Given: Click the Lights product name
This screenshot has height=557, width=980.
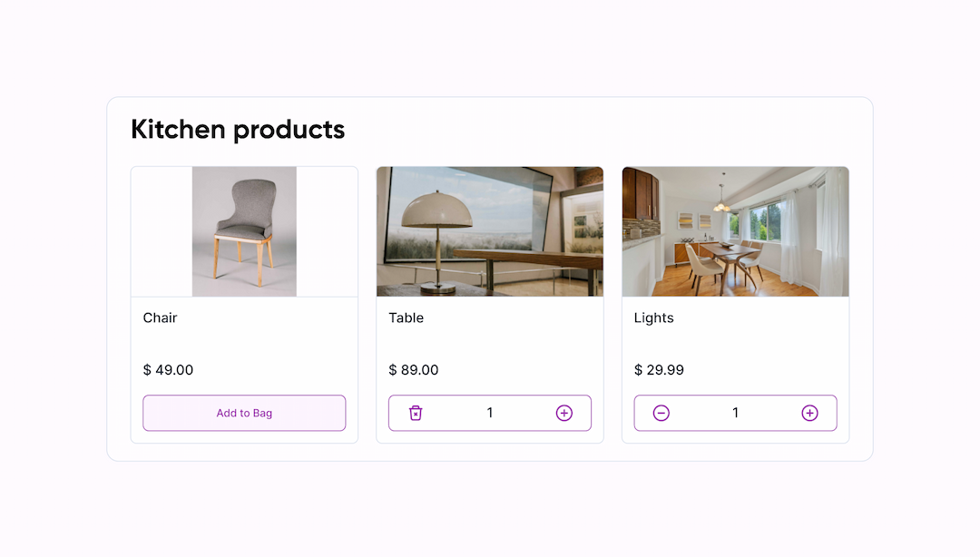Looking at the screenshot, I should (654, 318).
